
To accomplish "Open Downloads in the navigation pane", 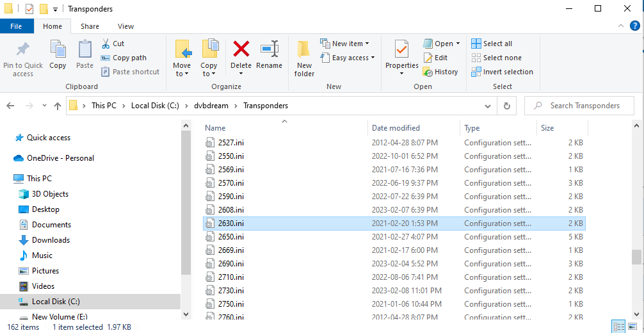I will pyautogui.click(x=44, y=240).
